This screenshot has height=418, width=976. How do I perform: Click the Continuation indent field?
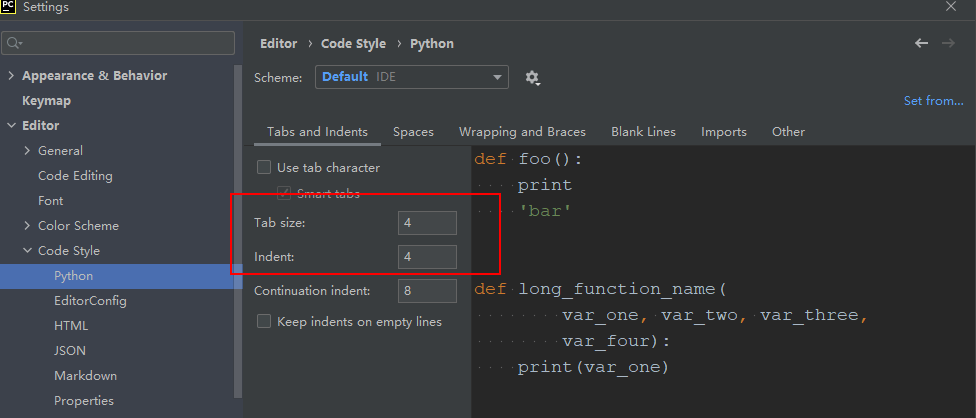(427, 291)
